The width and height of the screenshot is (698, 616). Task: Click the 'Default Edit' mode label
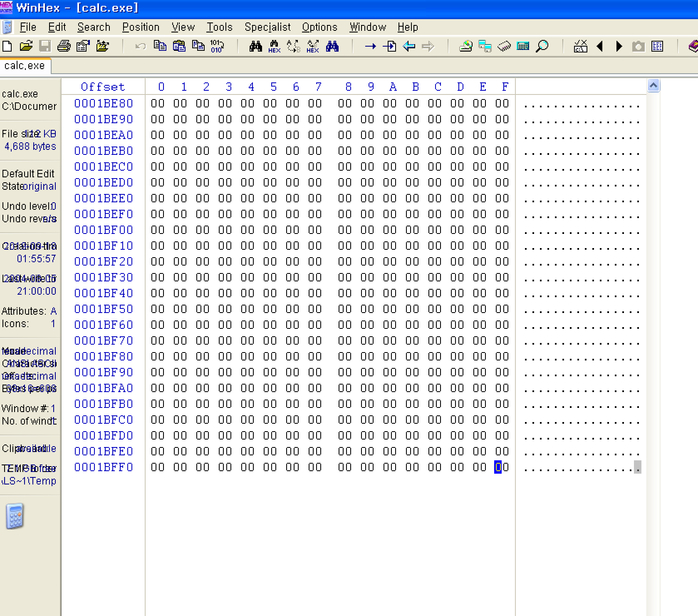point(28,174)
